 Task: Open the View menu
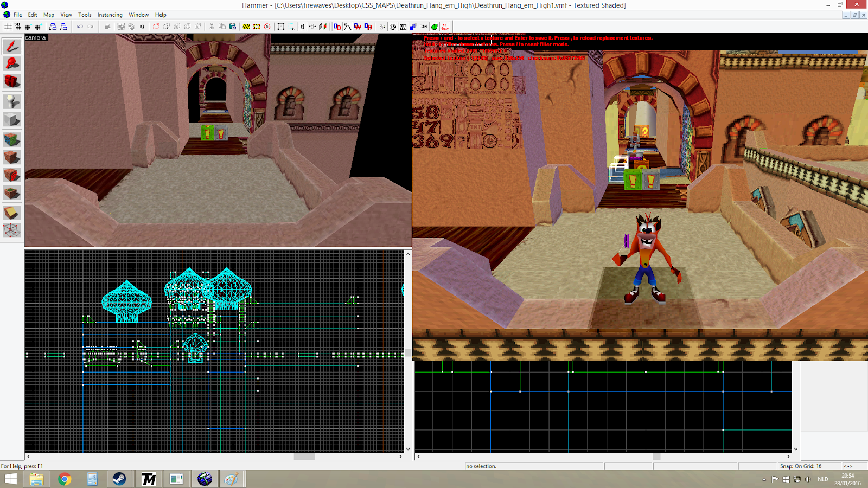[x=66, y=15]
